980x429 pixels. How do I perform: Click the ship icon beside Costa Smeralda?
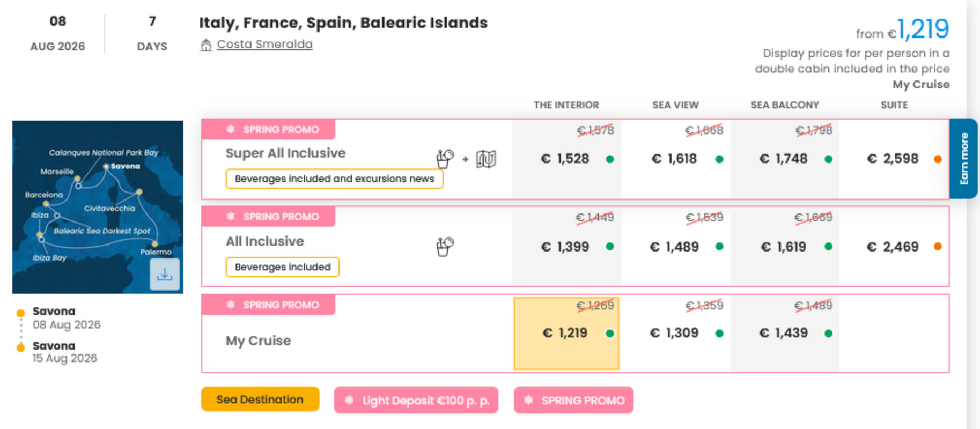[205, 44]
